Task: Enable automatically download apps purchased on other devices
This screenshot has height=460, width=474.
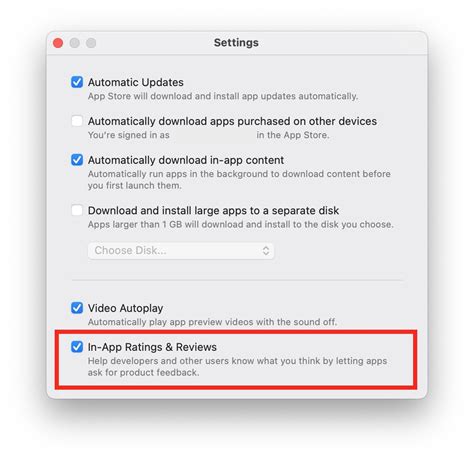Action: 77,121
